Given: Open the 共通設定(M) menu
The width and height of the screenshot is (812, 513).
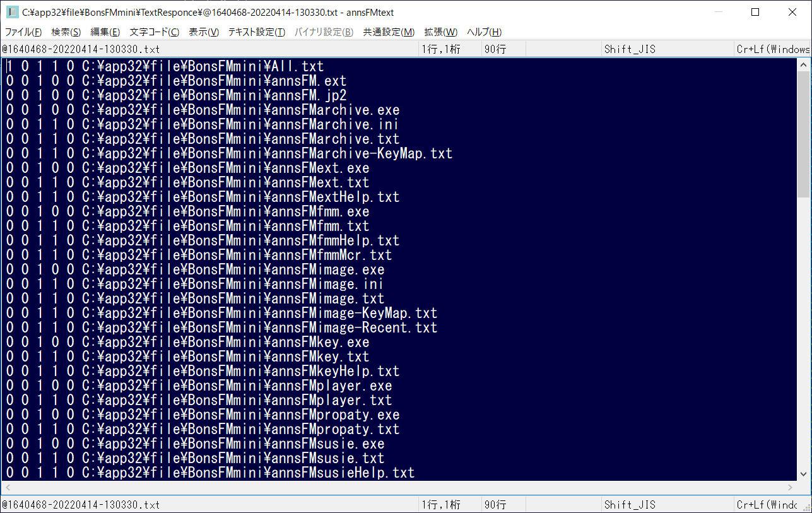Looking at the screenshot, I should click(389, 32).
